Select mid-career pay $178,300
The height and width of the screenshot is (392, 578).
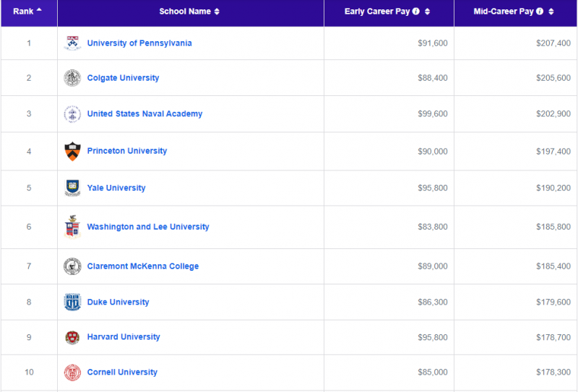[x=553, y=373]
